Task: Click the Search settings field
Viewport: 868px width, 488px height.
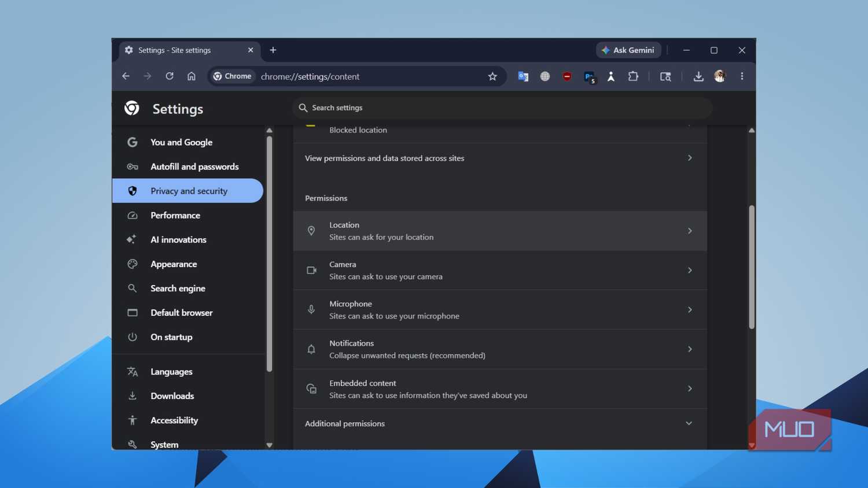Action: [502, 108]
